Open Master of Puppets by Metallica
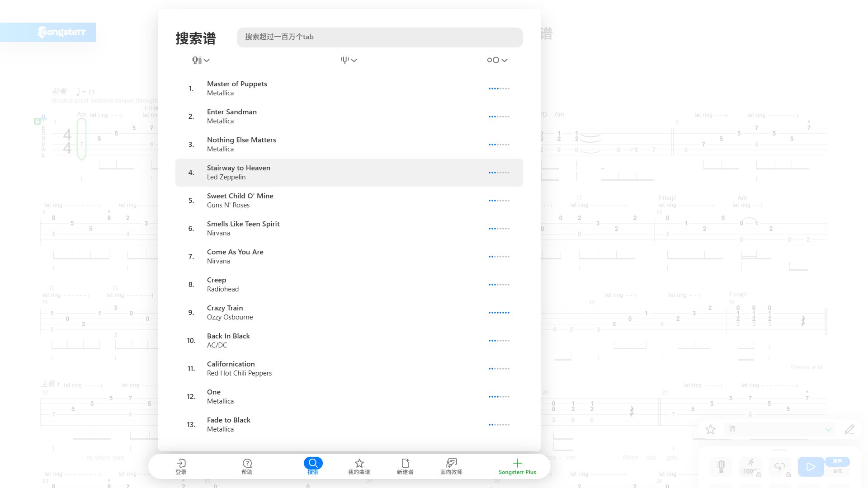868x488 pixels. 349,89
